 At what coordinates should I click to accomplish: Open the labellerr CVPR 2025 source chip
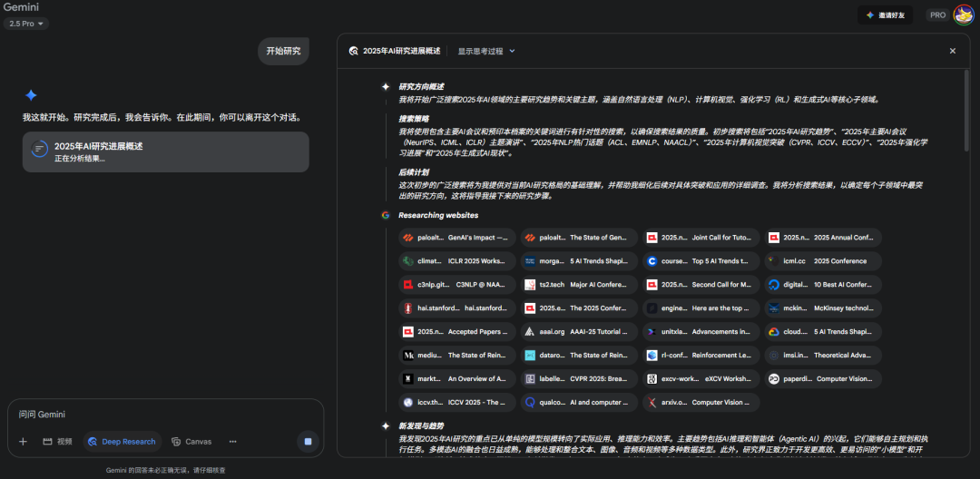coord(579,378)
